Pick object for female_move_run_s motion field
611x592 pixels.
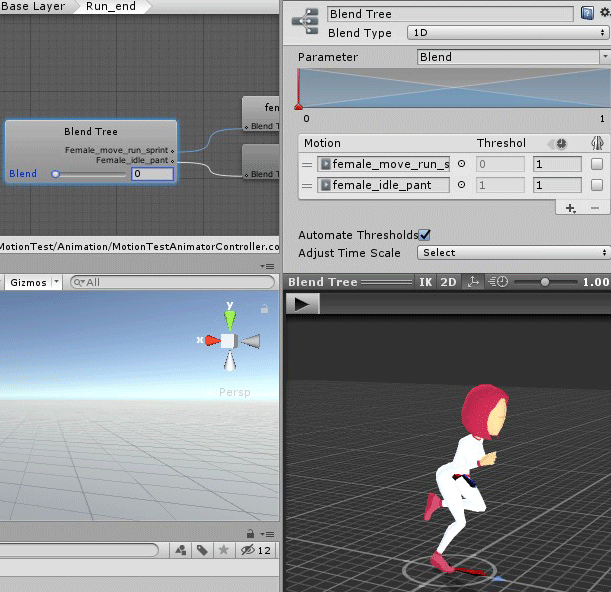point(461,164)
